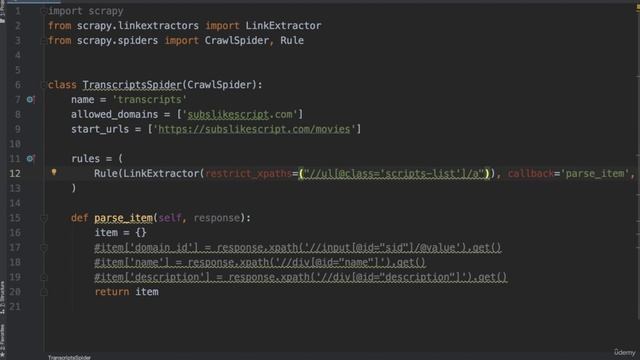Viewport: 640px width, 360px height.
Task: Click the yellow inspection marker atop the right stripe
Action: point(637,8)
